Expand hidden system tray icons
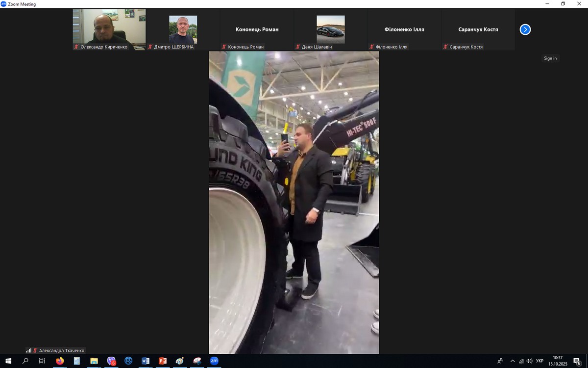The image size is (588, 368). 513,361
